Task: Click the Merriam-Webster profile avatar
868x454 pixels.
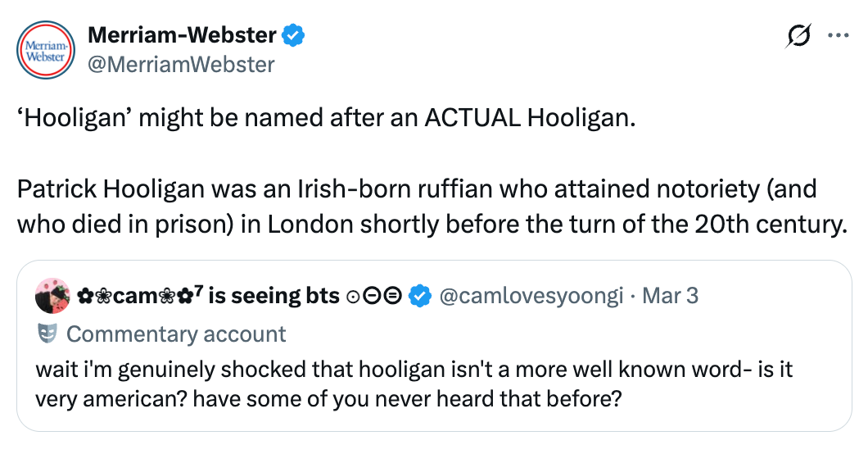Action: (47, 49)
